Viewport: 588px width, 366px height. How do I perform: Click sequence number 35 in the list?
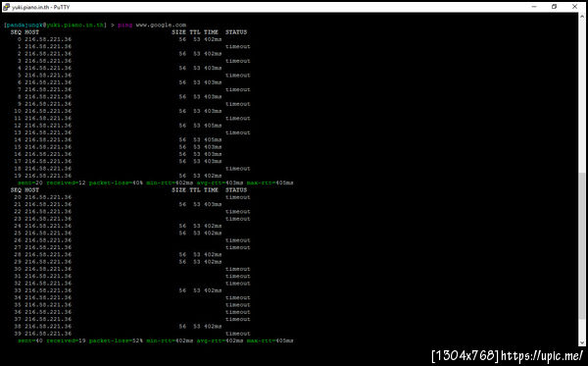[x=18, y=305]
